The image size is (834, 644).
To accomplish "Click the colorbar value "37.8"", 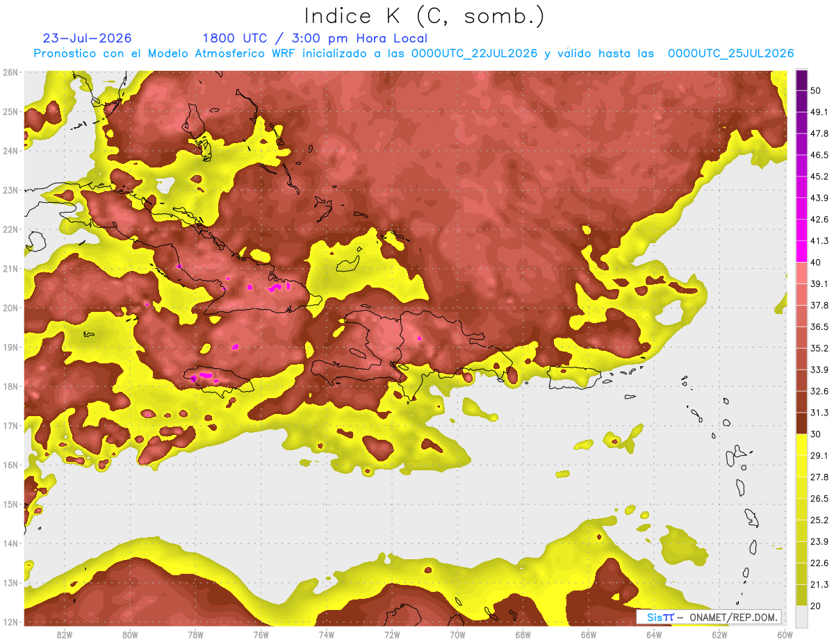I will tap(820, 306).
